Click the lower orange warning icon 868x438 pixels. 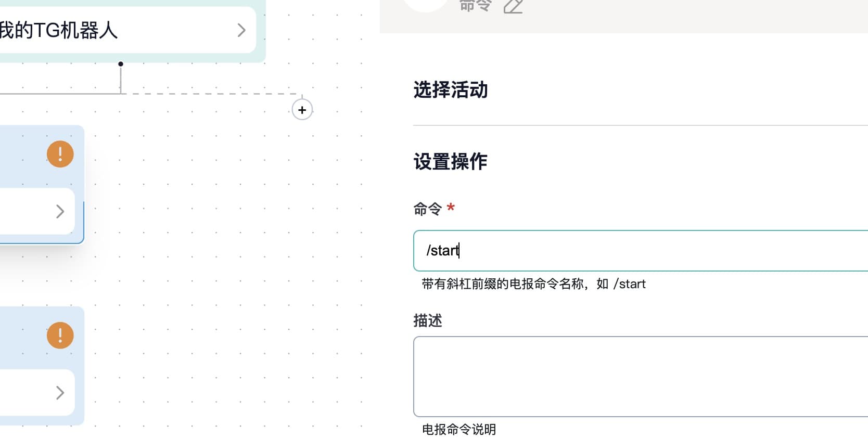pos(60,336)
